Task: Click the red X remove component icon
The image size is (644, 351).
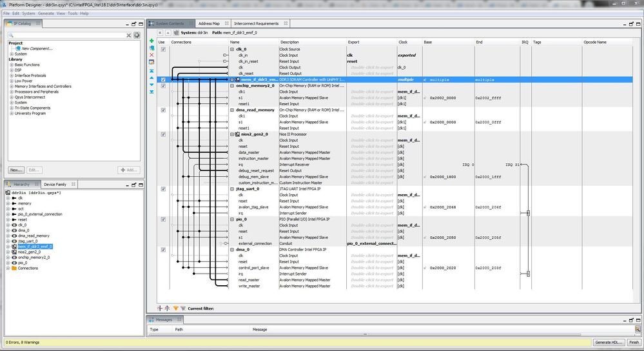Action: click(x=151, y=55)
